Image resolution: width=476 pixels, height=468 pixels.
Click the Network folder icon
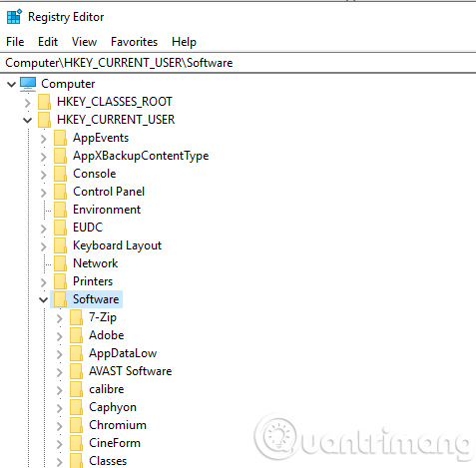coord(60,263)
